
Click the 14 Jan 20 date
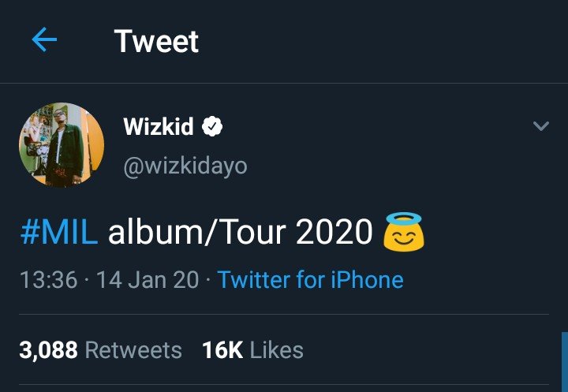pos(147,280)
